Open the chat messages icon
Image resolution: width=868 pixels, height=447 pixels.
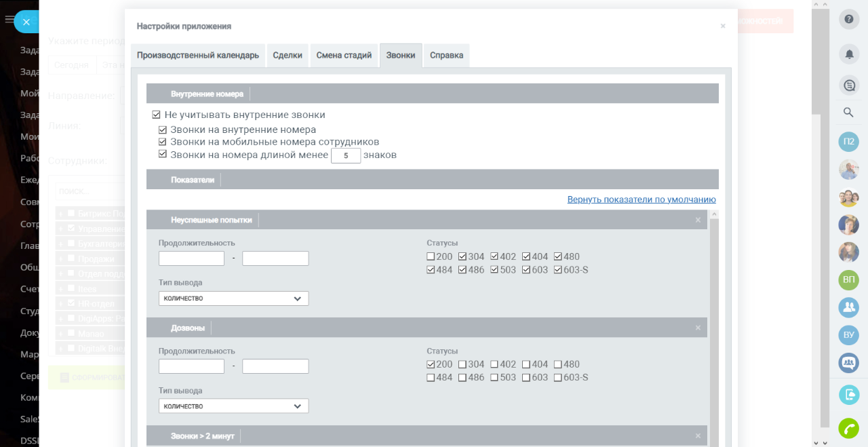point(849,85)
